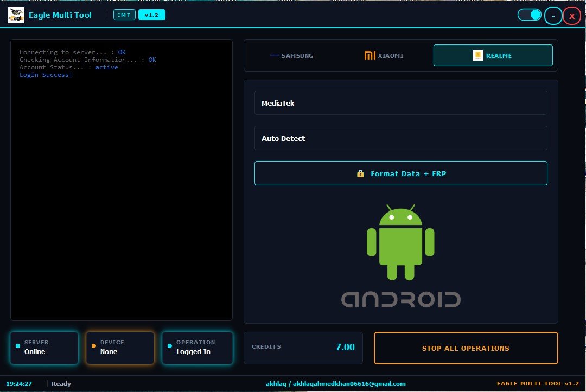586x392 pixels.
Task: Open the SAMSUNG brand tab
Action: click(x=291, y=56)
